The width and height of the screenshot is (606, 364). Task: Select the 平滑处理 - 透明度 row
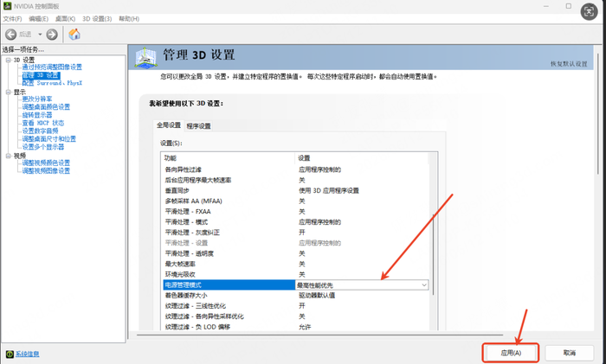click(x=296, y=253)
